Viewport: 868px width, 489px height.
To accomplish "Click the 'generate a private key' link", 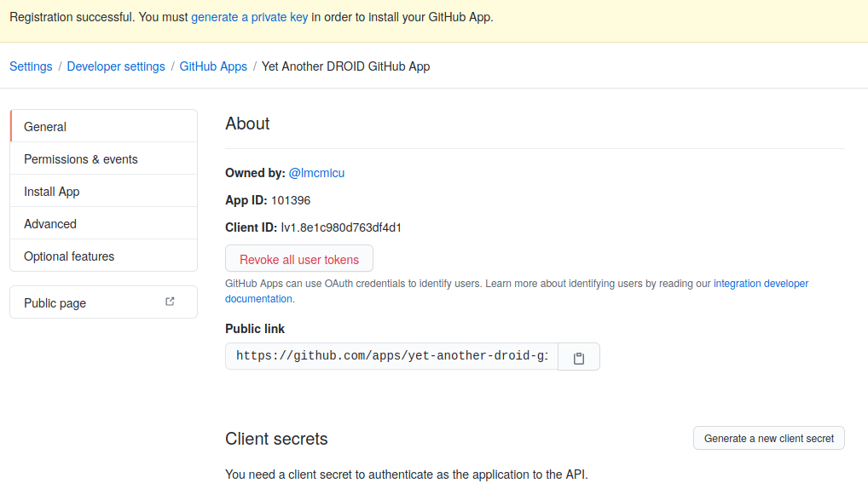I will pos(249,17).
